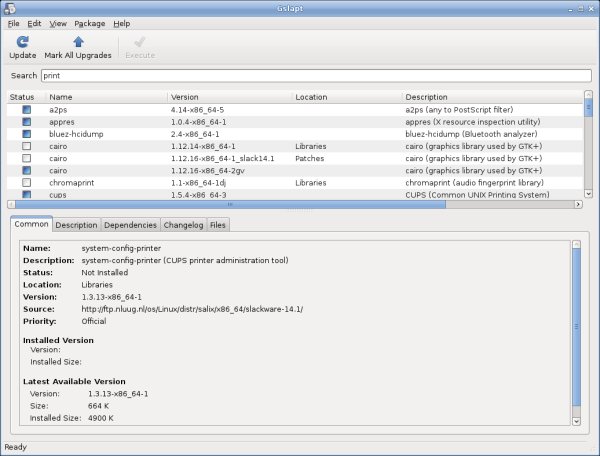
Task: Click version 1.12.14-x86_64-1 cell
Action: [203, 146]
